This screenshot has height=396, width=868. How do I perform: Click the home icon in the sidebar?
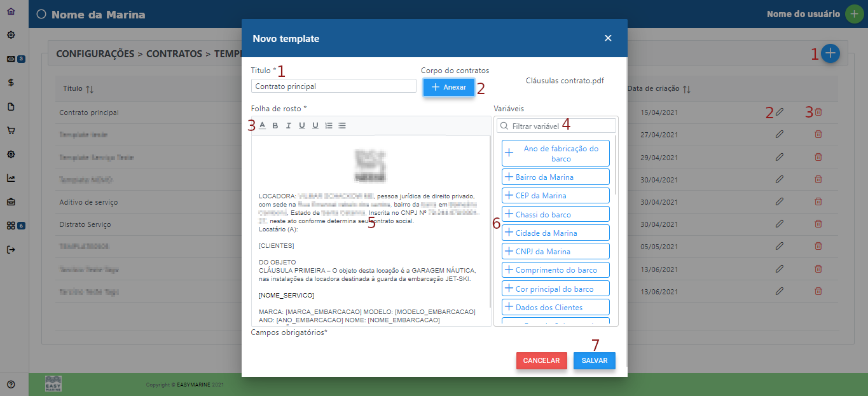(x=11, y=11)
